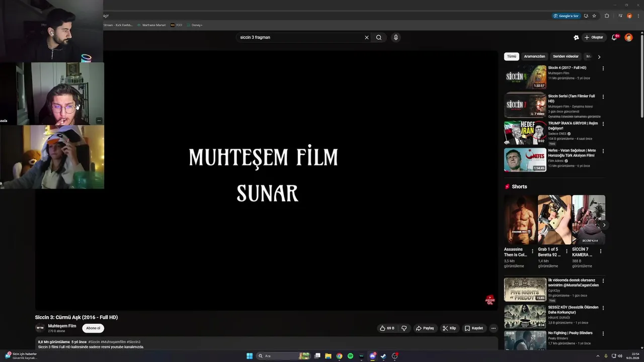This screenshot has width=644, height=362.
Task: Click the search magnifier button
Action: click(379, 37)
